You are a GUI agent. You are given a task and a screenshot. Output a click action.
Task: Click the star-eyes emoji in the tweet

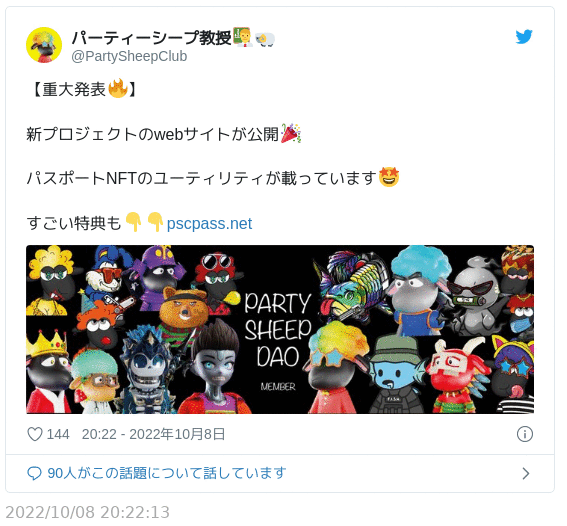click(x=389, y=177)
